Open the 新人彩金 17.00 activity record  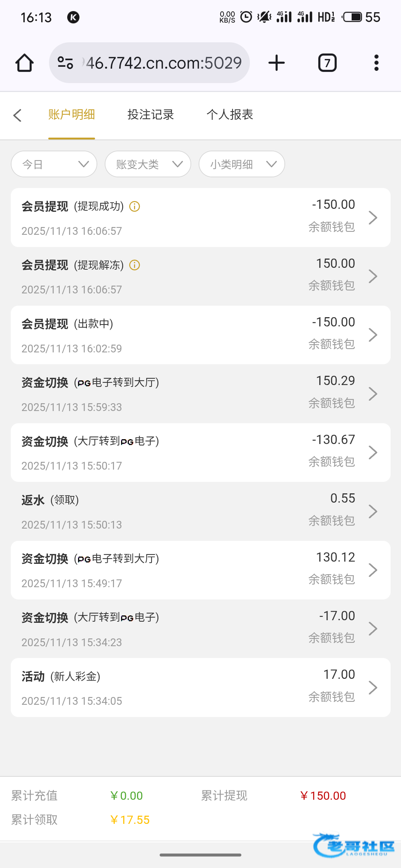[x=200, y=688]
